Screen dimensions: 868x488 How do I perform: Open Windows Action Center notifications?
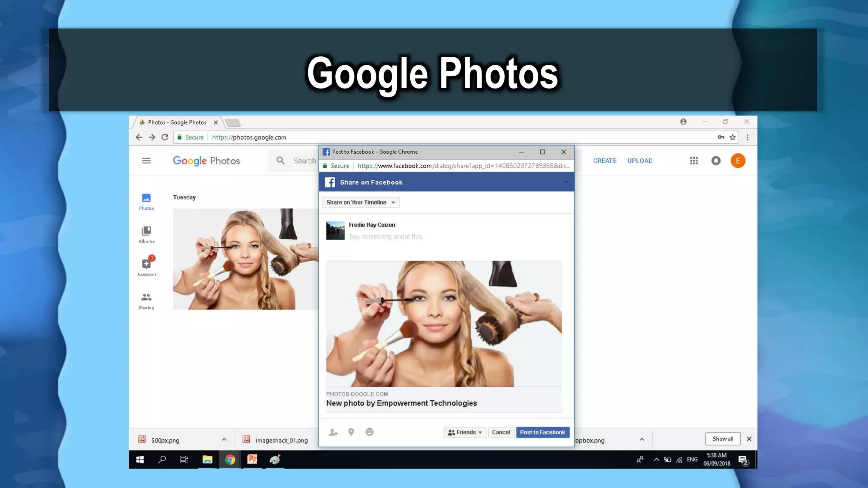click(x=743, y=460)
